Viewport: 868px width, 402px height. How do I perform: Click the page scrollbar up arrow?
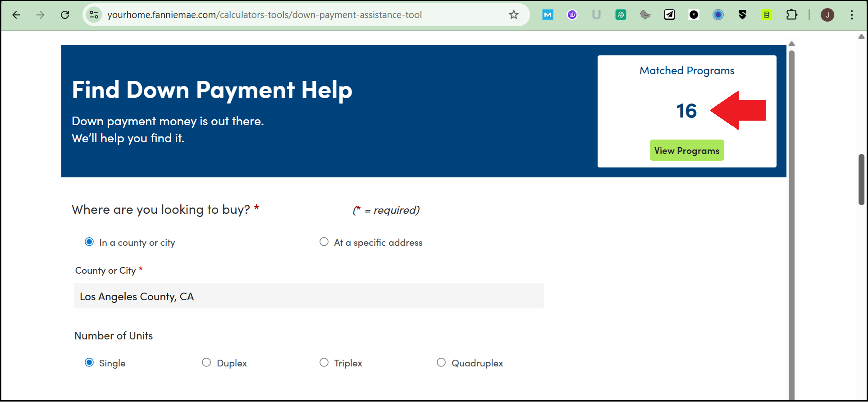point(862,37)
